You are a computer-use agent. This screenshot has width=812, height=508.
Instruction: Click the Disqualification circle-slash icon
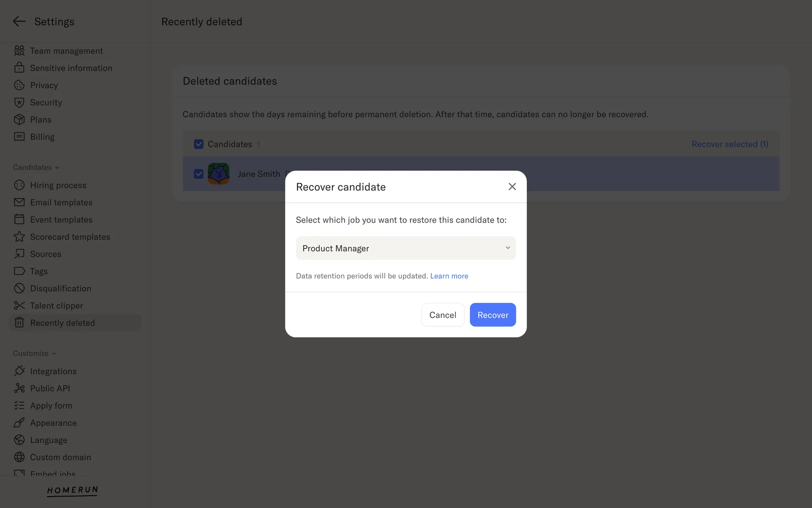(x=19, y=288)
